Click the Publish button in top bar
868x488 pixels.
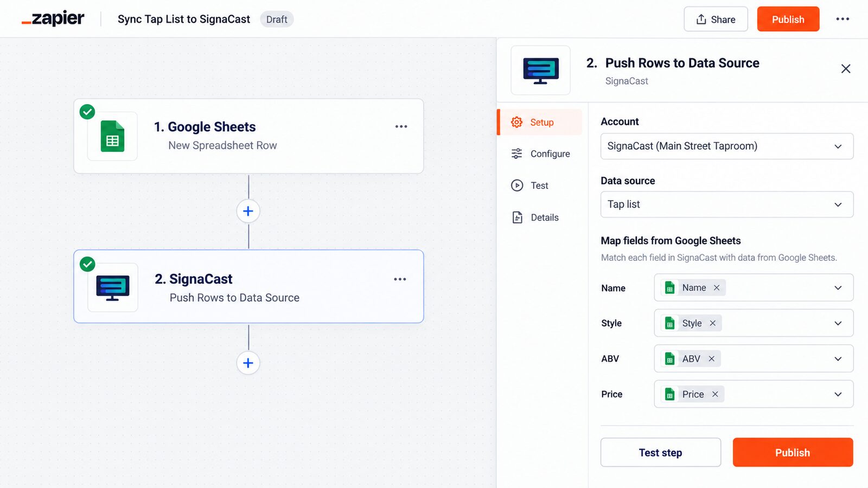pos(788,19)
